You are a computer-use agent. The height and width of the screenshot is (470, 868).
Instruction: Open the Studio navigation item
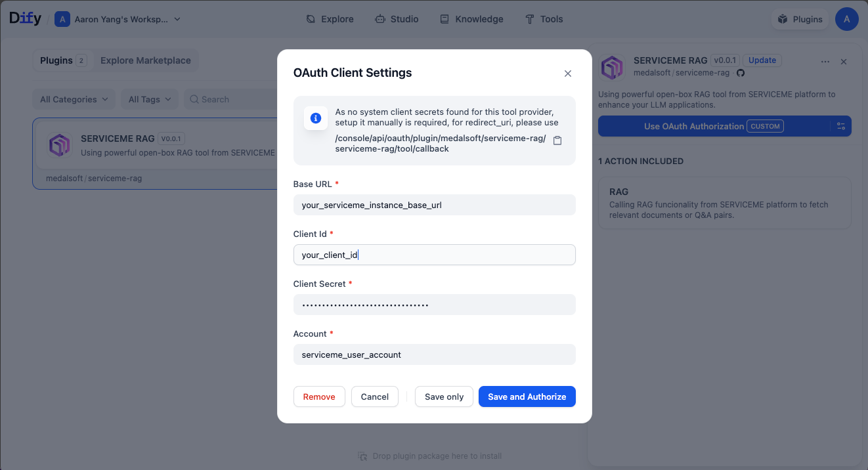[397, 19]
